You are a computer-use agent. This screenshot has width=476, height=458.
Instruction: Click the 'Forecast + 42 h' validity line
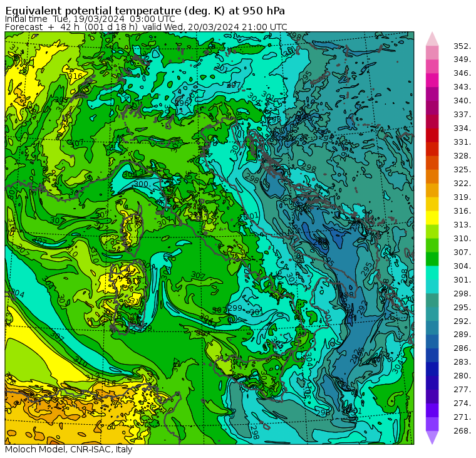[x=146, y=27]
